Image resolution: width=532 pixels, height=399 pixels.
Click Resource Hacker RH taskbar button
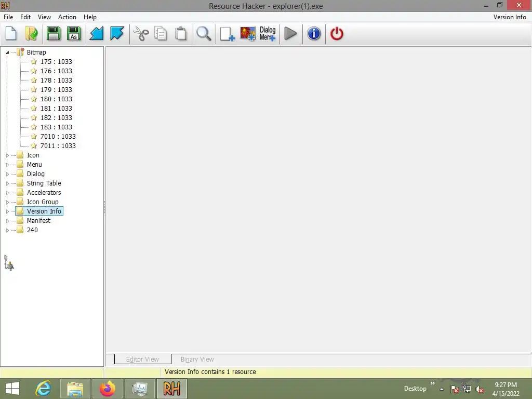pyautogui.click(x=171, y=389)
